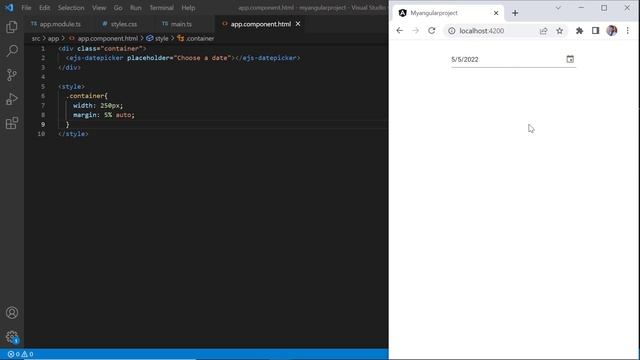Click the browser back arrow

[400, 31]
